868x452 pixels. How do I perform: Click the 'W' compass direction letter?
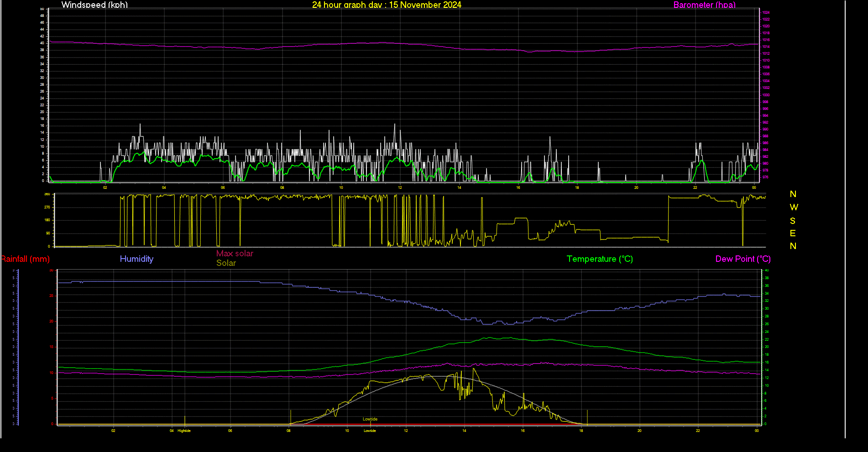tap(794, 207)
